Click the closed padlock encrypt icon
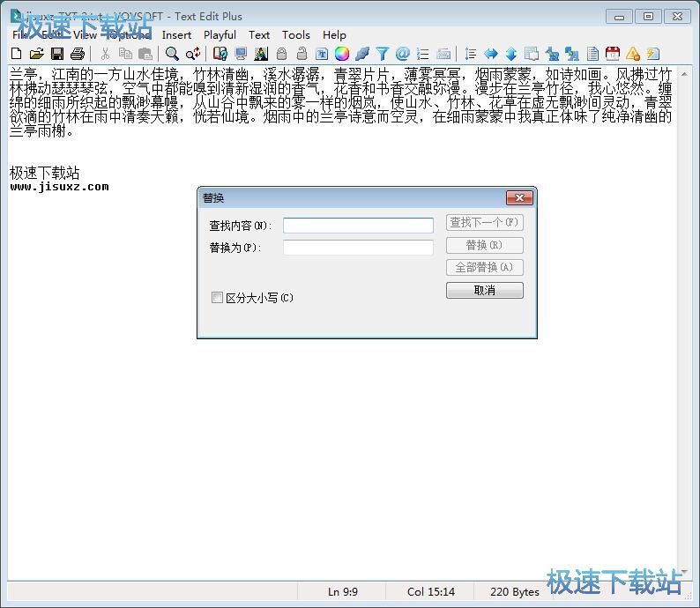This screenshot has height=608, width=700. (x=281, y=54)
